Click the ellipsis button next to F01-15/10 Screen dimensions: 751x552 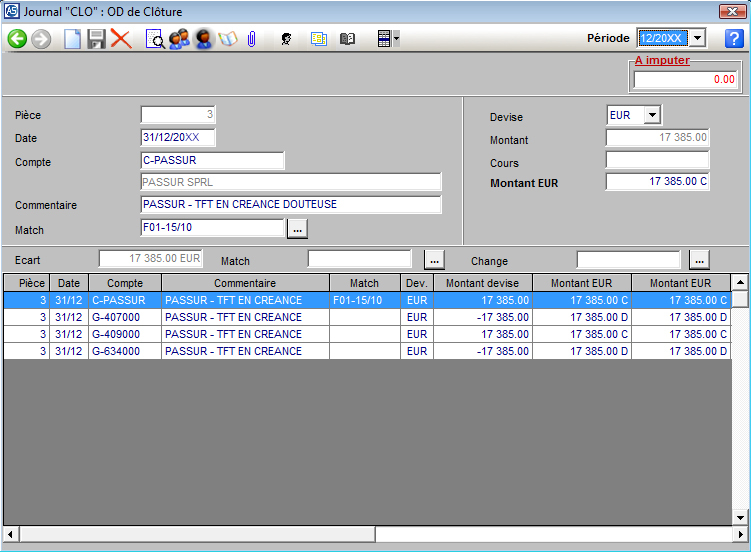tap(297, 230)
